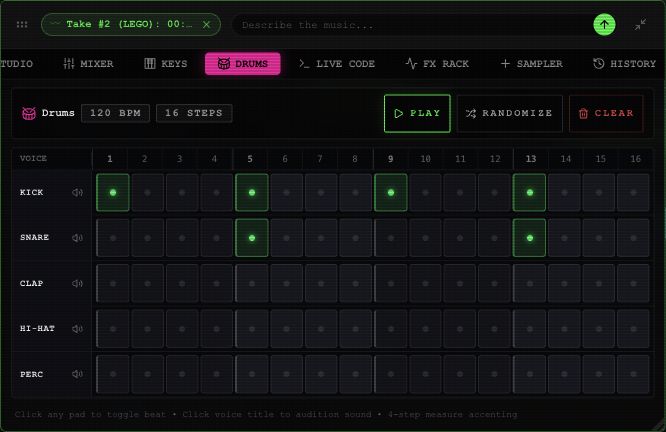Click step number 5 column header
This screenshot has width=666, height=432.
click(x=250, y=159)
